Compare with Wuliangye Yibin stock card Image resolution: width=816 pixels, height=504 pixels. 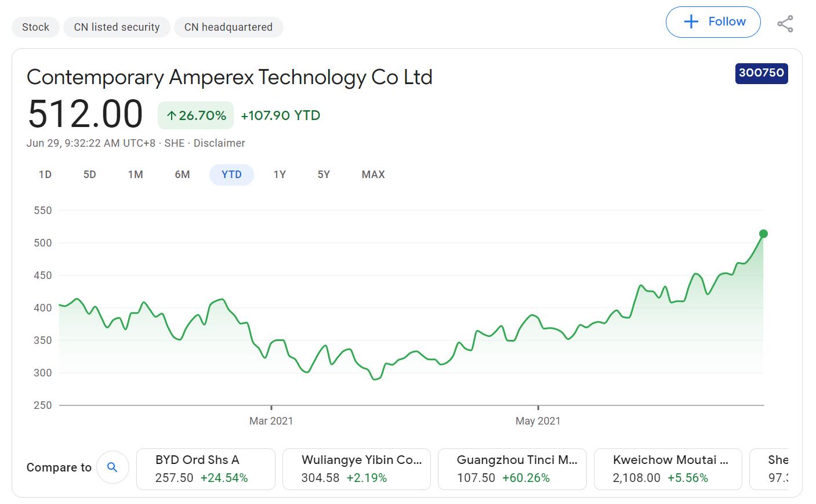click(x=356, y=469)
